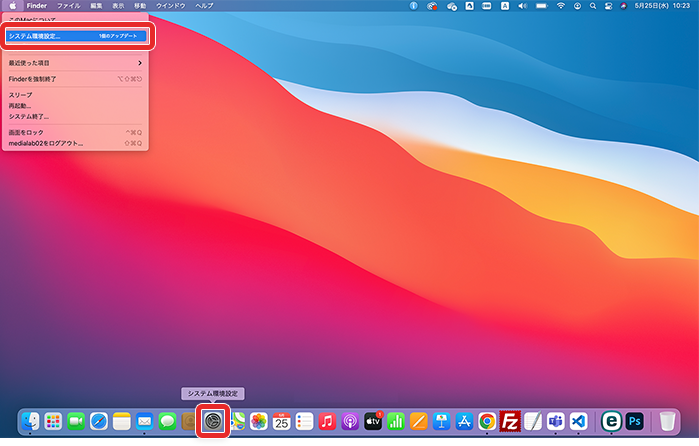Open the ファイル menu
The height and width of the screenshot is (446, 699).
[x=68, y=6]
